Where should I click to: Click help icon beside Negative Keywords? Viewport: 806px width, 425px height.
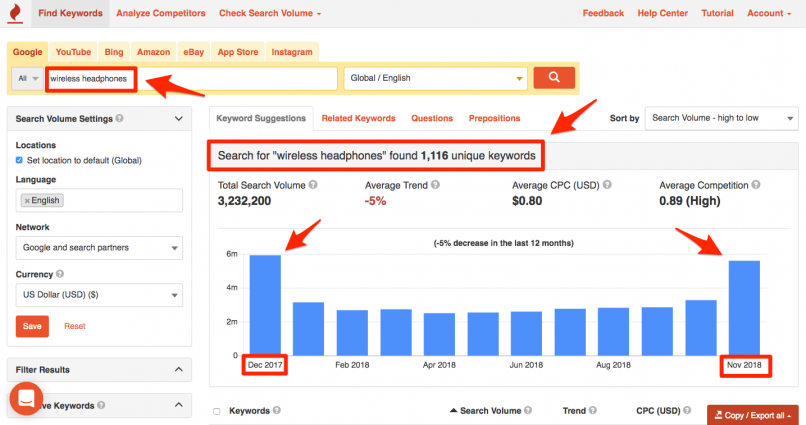[101, 405]
